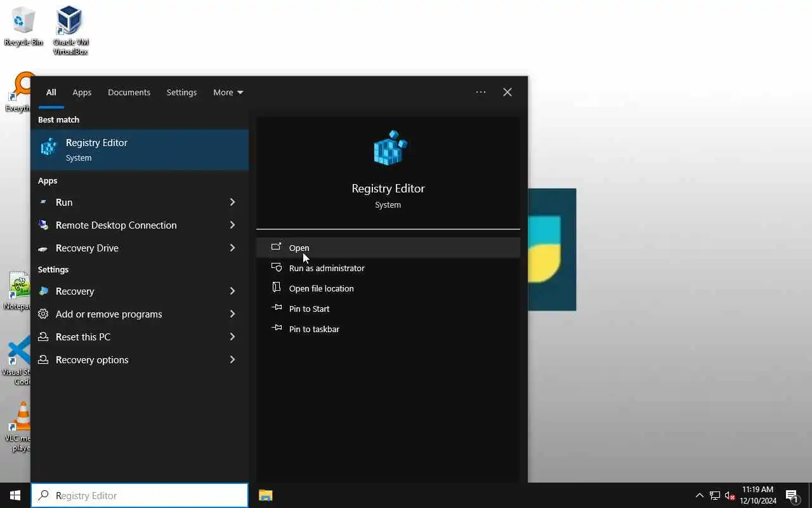Click the Registry Editor title in preview pane
The image size is (812, 508).
click(388, 189)
